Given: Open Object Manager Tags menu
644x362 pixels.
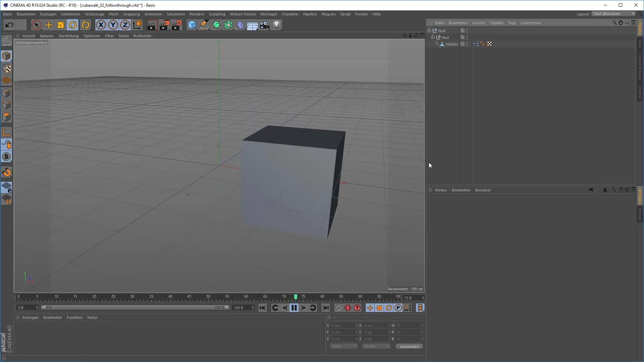Looking at the screenshot, I should pyautogui.click(x=512, y=23).
